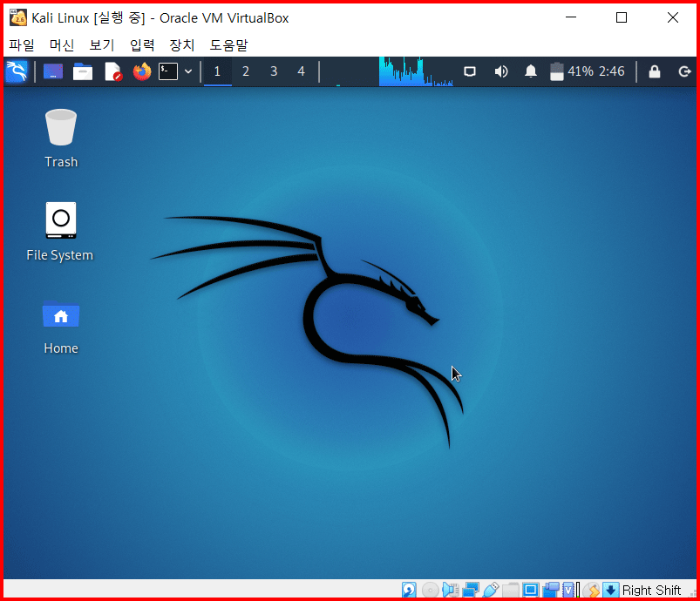Switch to workspace 1
Viewport: 700px width, 601px height.
(x=217, y=71)
